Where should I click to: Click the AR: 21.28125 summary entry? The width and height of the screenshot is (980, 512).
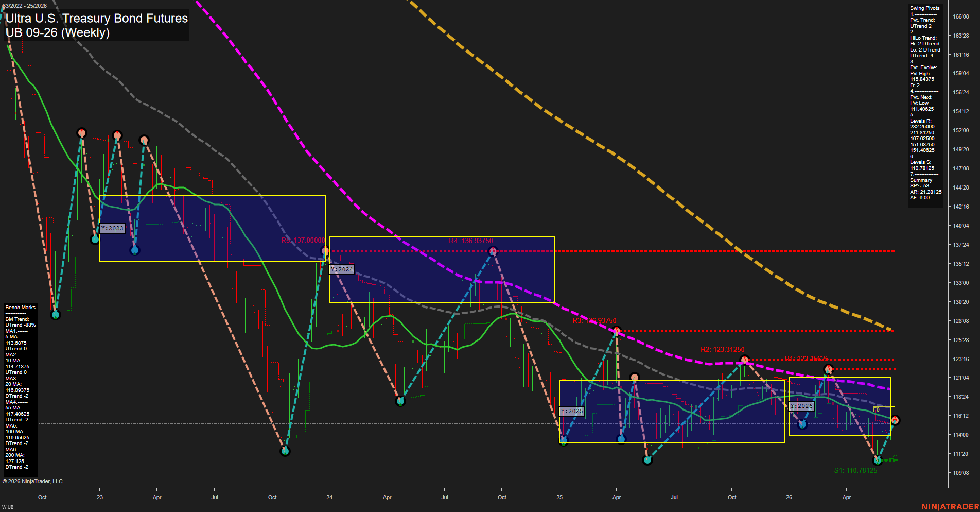[925, 192]
